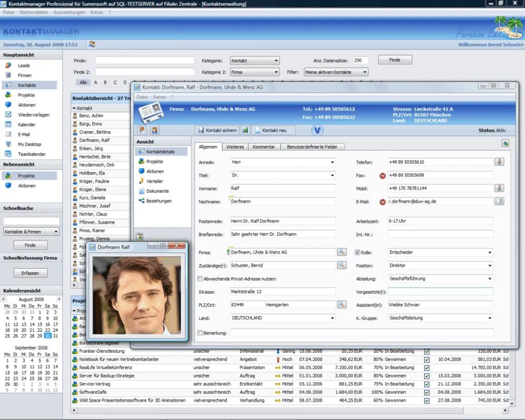Switch to the Kommentar tab
This screenshot has height=420, width=525.
(263, 146)
